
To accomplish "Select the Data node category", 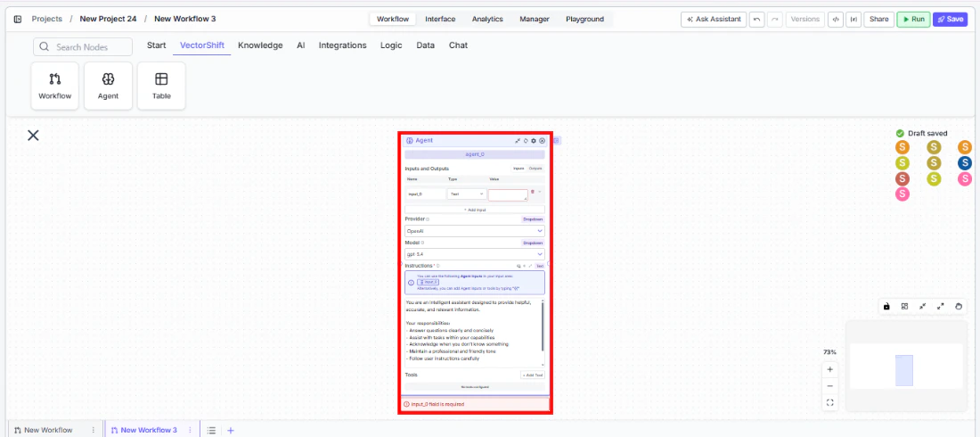I will pyautogui.click(x=426, y=45).
